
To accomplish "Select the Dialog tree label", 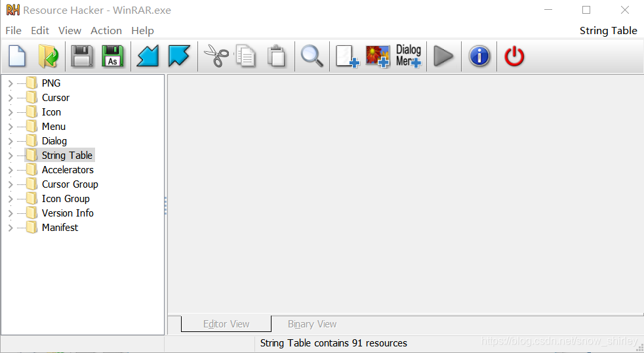I will click(x=54, y=140).
